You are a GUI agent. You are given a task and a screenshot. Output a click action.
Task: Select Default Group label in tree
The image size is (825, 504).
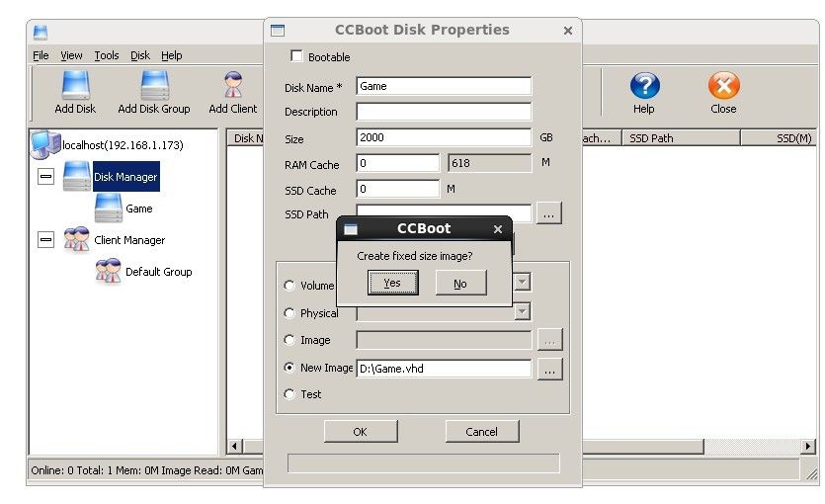(158, 272)
